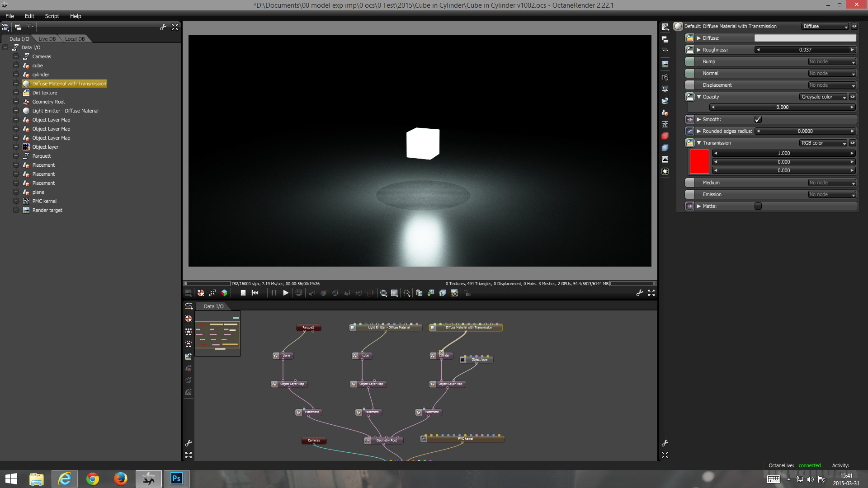
Task: Pause the render
Action: (274, 293)
